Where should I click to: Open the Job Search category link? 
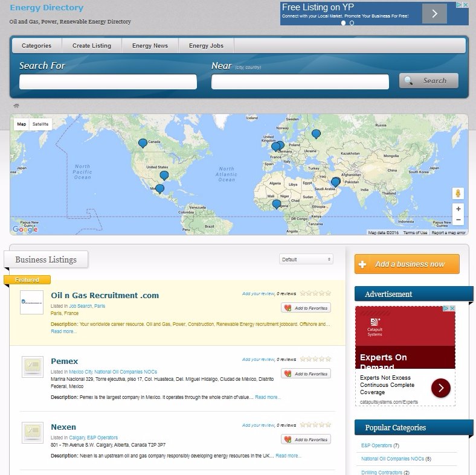tap(80, 306)
